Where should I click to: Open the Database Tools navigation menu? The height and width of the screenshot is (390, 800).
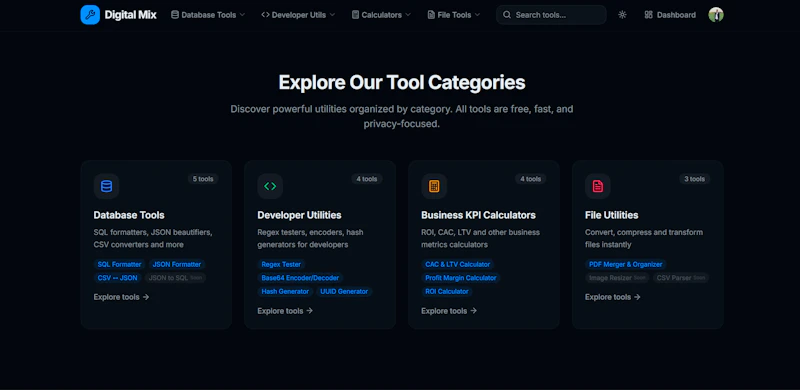click(x=208, y=15)
